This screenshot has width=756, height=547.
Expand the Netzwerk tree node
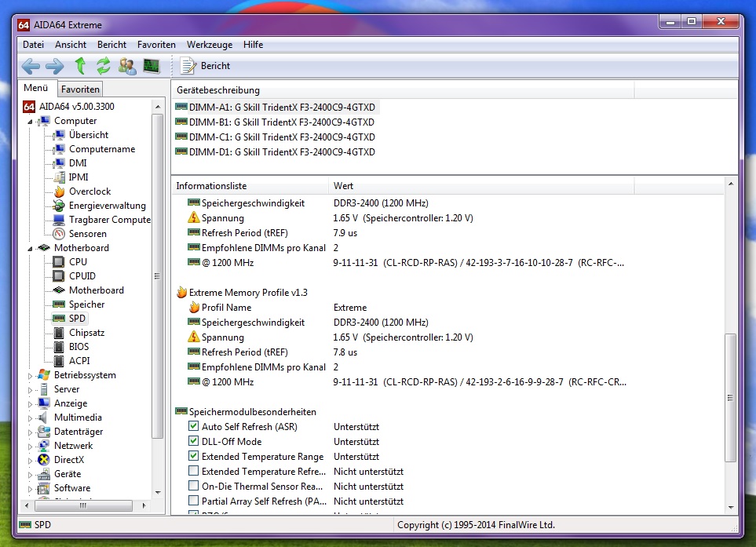coord(30,447)
